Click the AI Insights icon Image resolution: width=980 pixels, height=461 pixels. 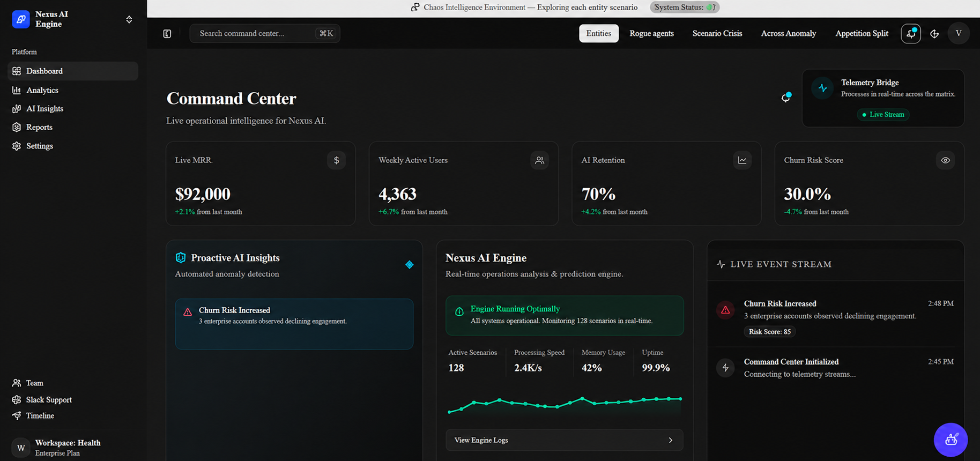[17, 108]
